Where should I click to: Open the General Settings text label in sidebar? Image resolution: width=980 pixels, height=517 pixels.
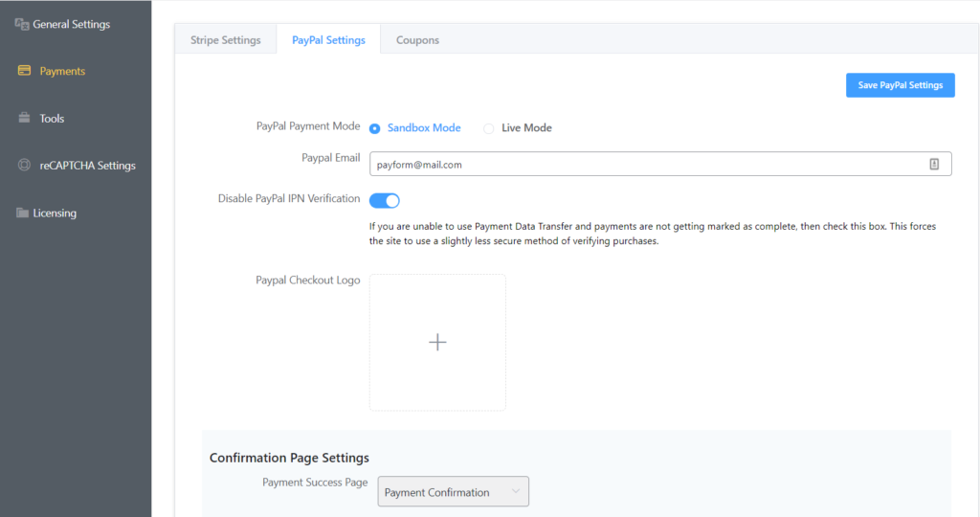coord(72,24)
